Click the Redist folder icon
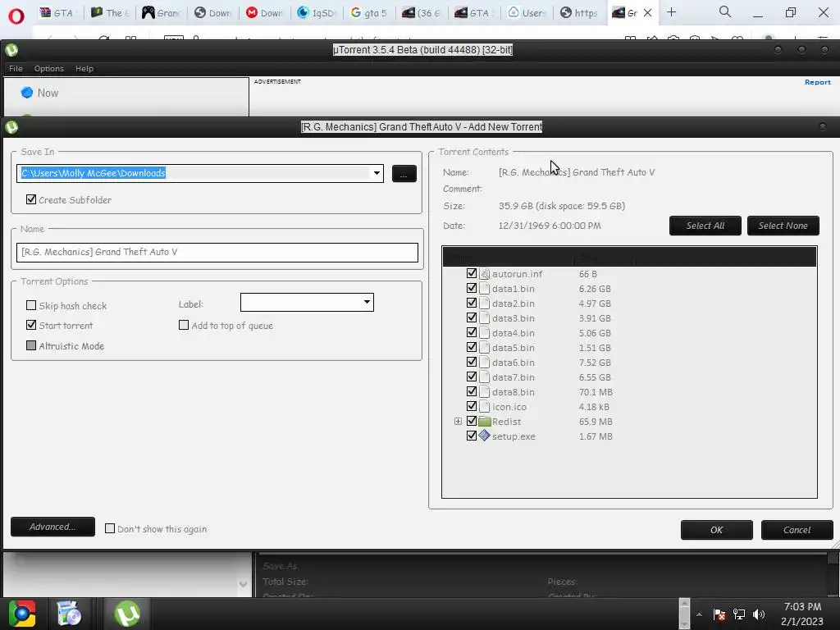 coord(484,421)
